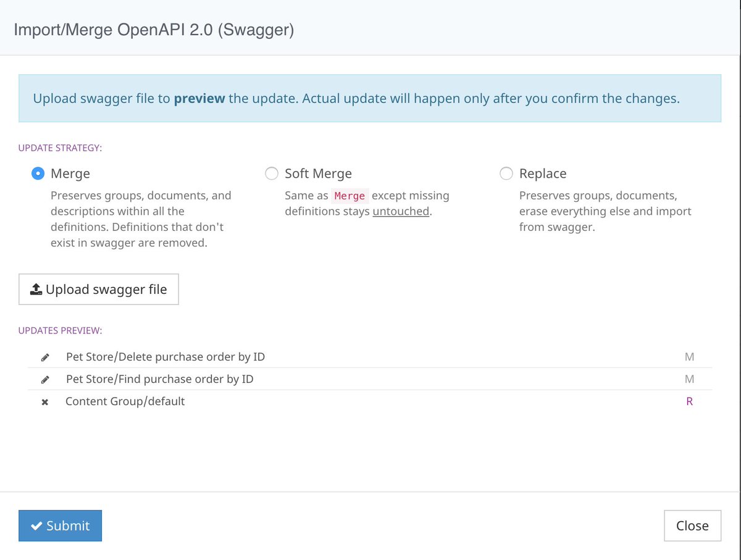Click the red 'Merge' code label in Soft Merge description
Screen dimensions: 741x560
[350, 196]
